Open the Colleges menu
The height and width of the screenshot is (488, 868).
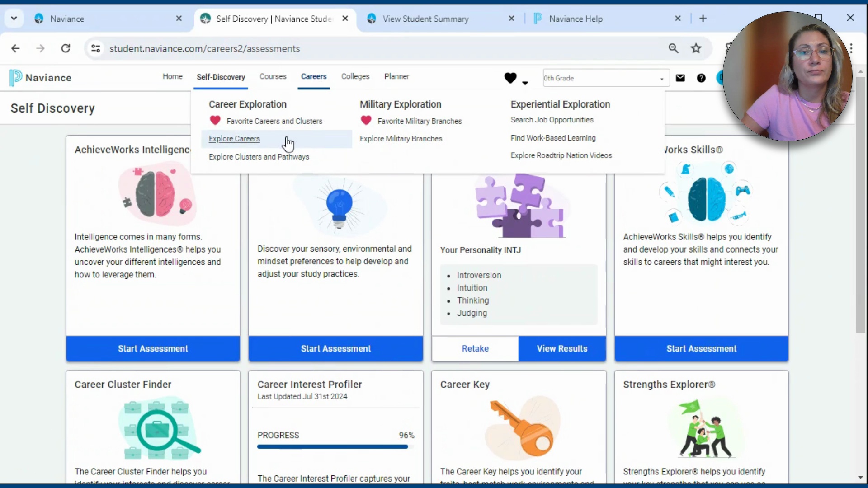pyautogui.click(x=355, y=77)
